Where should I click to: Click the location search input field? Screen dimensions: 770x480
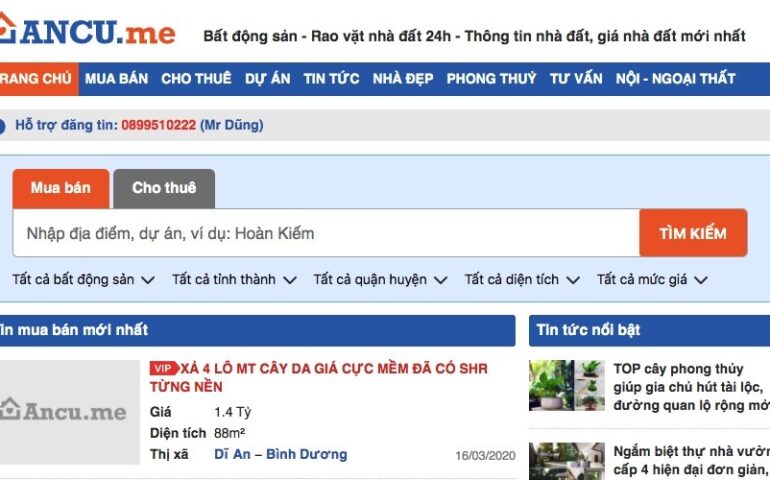[325, 234]
